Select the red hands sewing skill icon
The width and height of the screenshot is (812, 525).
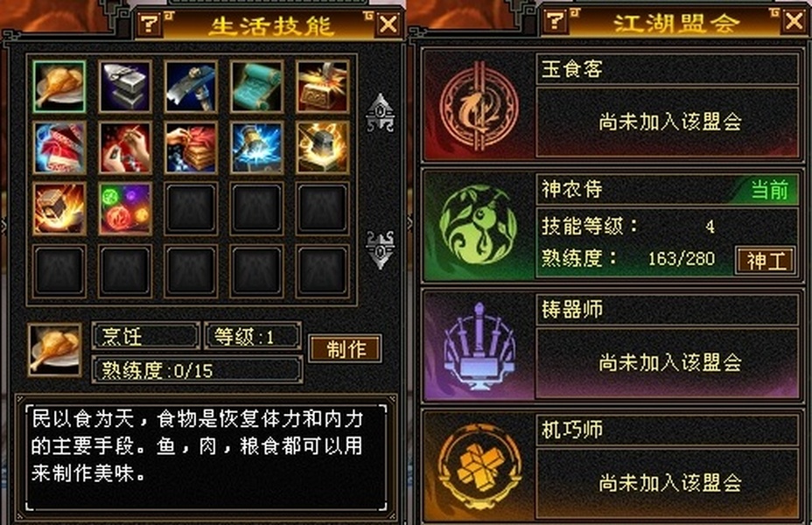pyautogui.click(x=125, y=148)
